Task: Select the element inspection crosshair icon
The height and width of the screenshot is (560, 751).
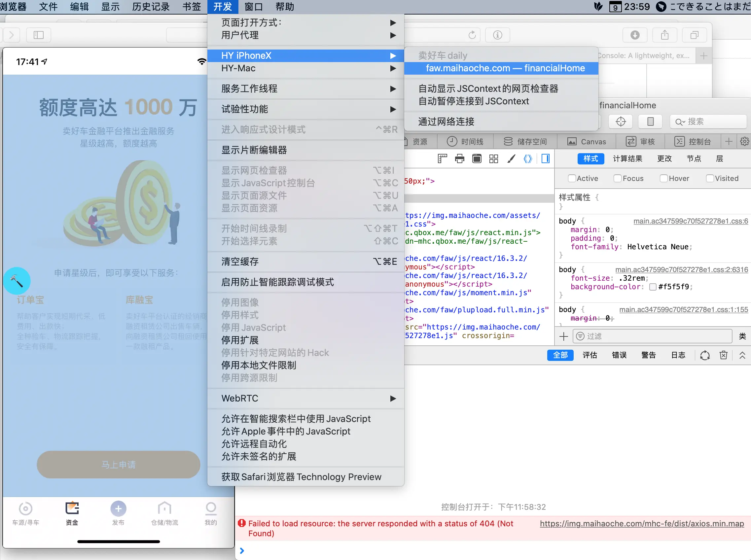Action: [620, 122]
